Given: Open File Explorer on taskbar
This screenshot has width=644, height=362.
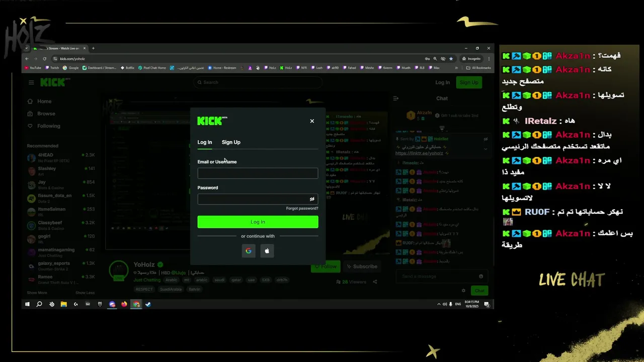Looking at the screenshot, I should [64, 304].
